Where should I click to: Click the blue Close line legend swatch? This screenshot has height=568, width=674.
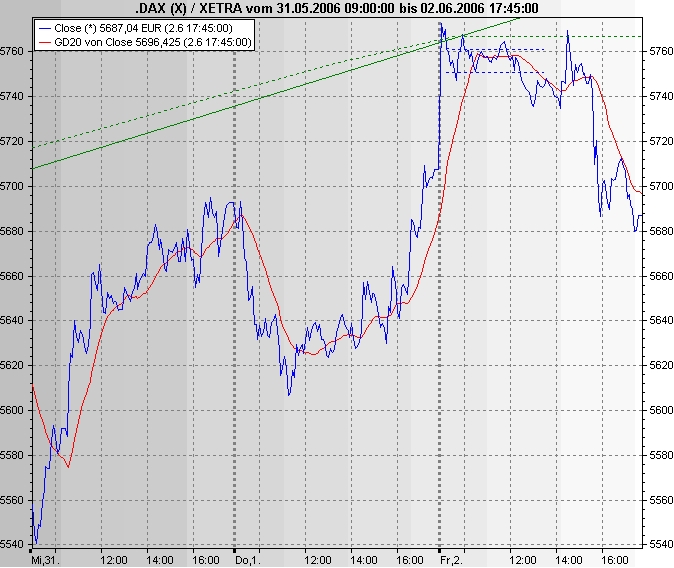(x=45, y=29)
